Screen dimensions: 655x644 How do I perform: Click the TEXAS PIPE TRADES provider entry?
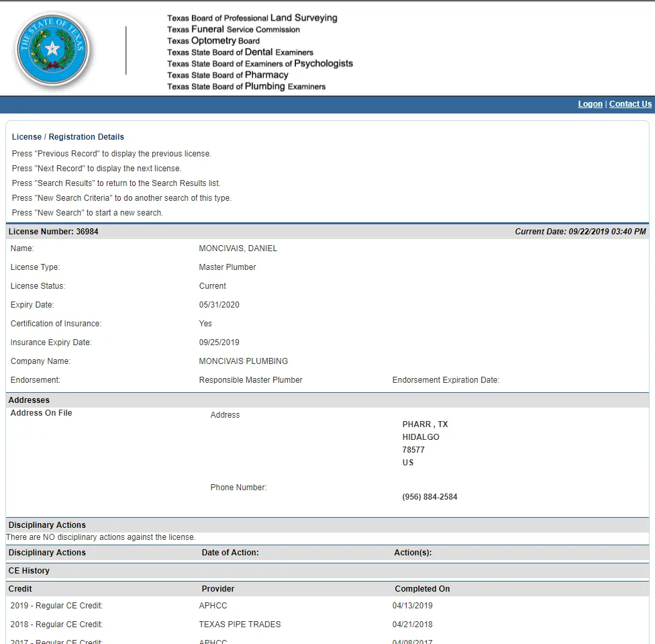coord(240,625)
